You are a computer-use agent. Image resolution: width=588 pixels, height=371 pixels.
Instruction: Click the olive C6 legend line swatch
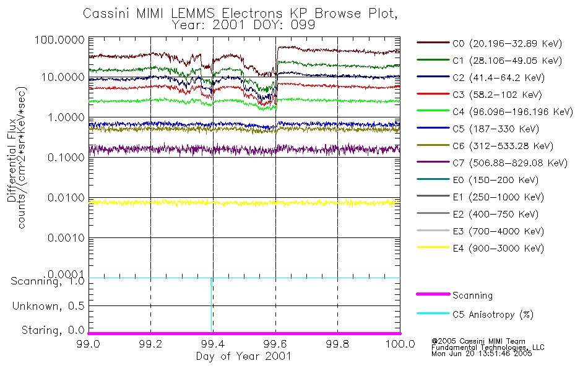[433, 145]
